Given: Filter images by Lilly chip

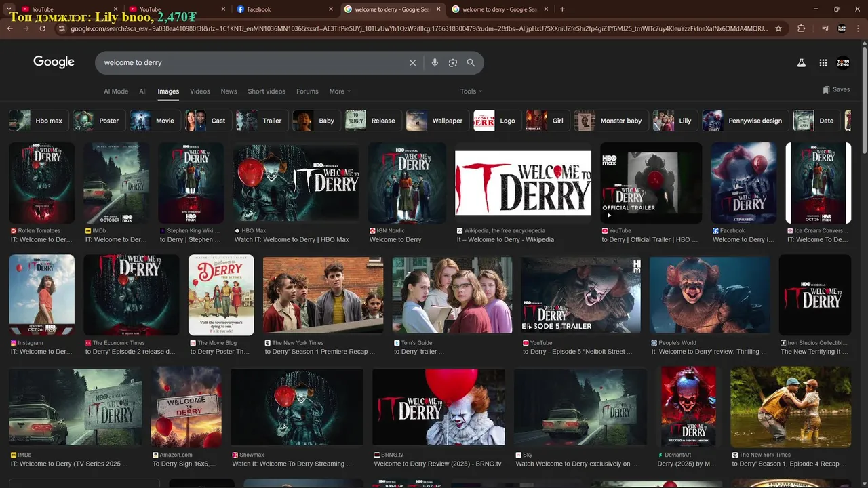Looking at the screenshot, I should coord(675,121).
